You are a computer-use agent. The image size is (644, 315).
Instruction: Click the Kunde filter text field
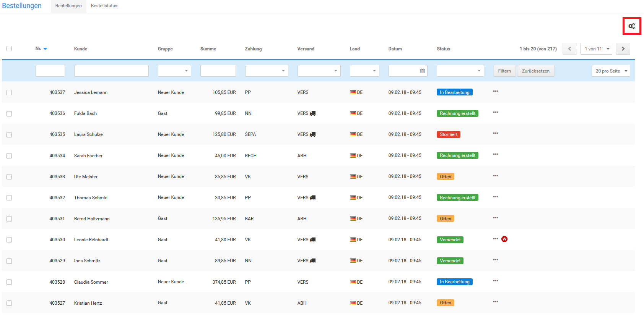(x=111, y=71)
